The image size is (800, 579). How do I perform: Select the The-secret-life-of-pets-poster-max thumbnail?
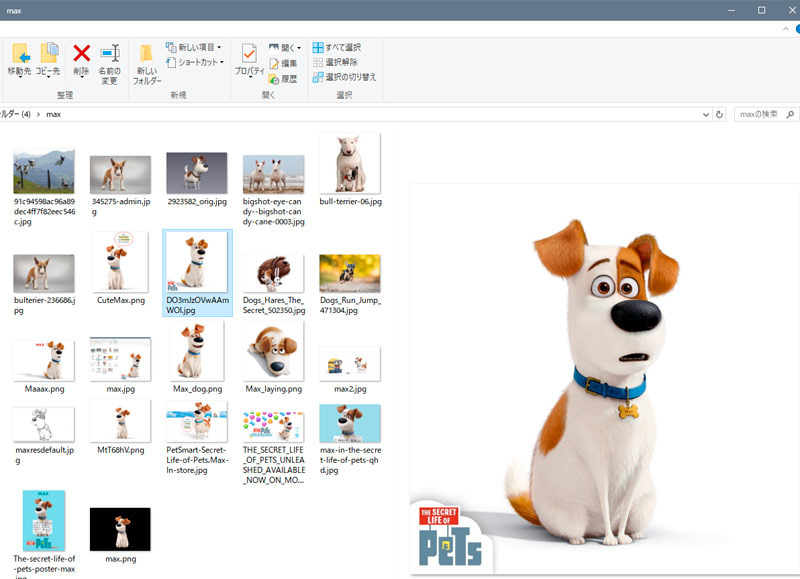[x=44, y=520]
